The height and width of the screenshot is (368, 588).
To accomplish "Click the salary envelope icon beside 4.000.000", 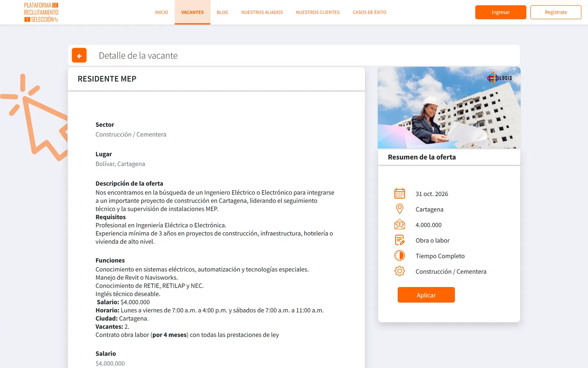I will 399,224.
